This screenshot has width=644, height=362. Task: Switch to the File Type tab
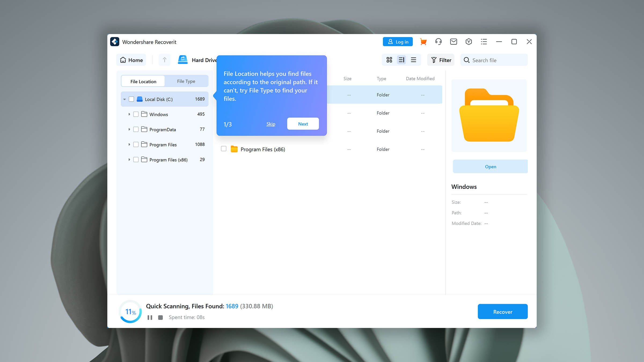pyautogui.click(x=186, y=81)
